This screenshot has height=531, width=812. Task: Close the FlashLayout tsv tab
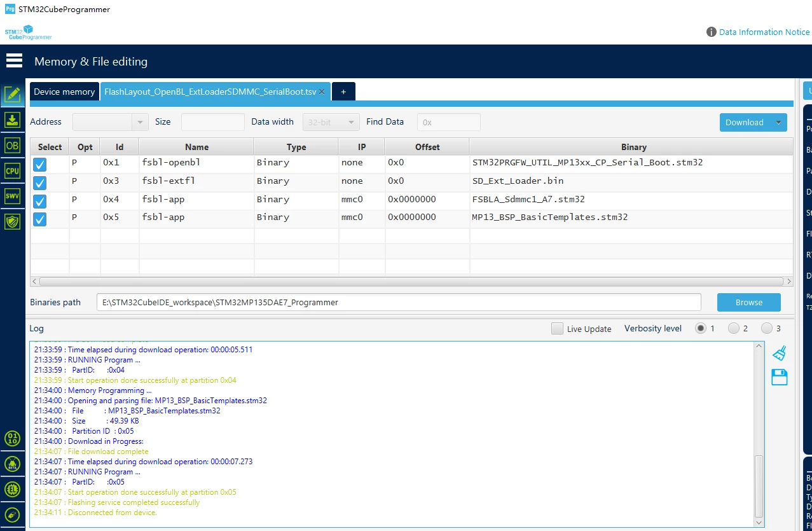click(x=322, y=92)
